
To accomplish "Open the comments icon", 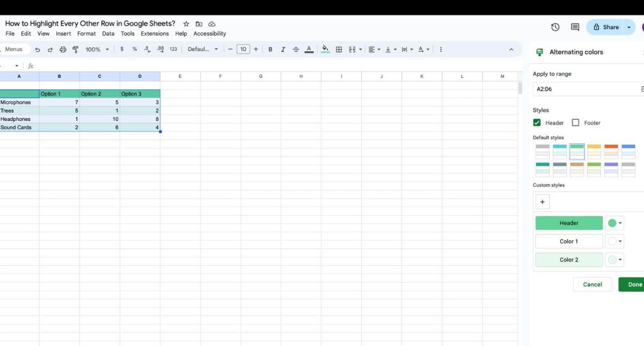I will 575,27.
